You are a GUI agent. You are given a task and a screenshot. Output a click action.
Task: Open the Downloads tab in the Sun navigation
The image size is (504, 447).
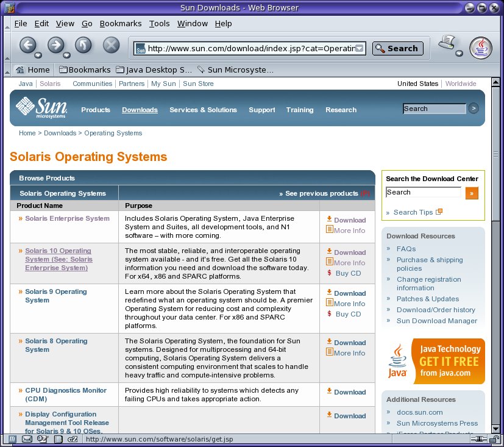pos(140,110)
